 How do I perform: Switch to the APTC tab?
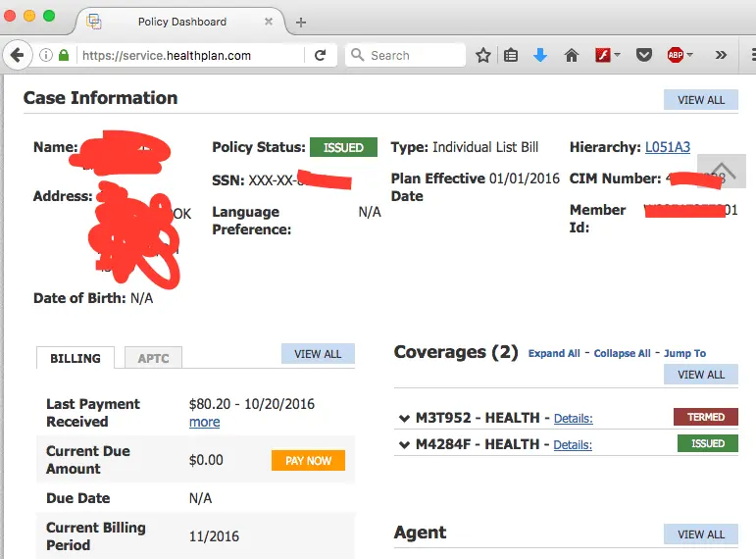153,358
